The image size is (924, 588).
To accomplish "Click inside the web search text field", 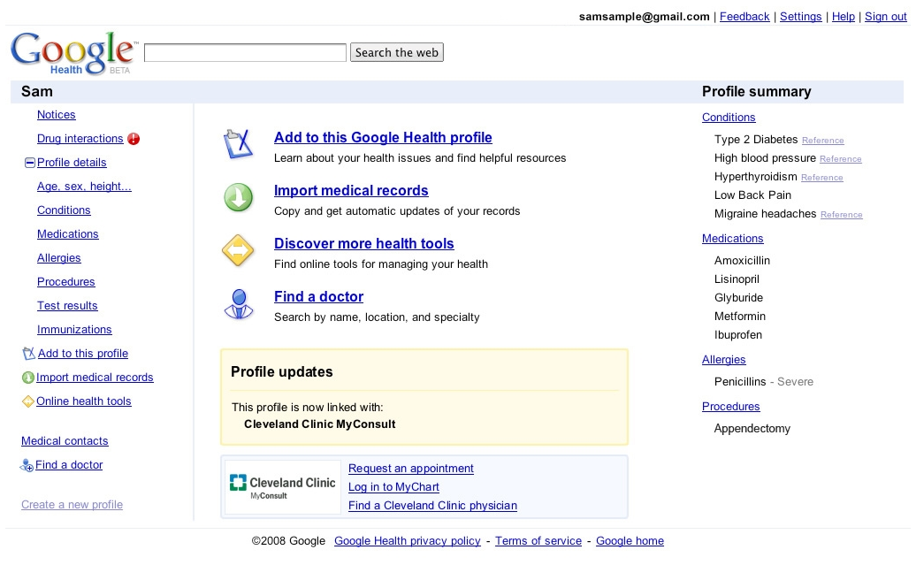I will (x=245, y=53).
